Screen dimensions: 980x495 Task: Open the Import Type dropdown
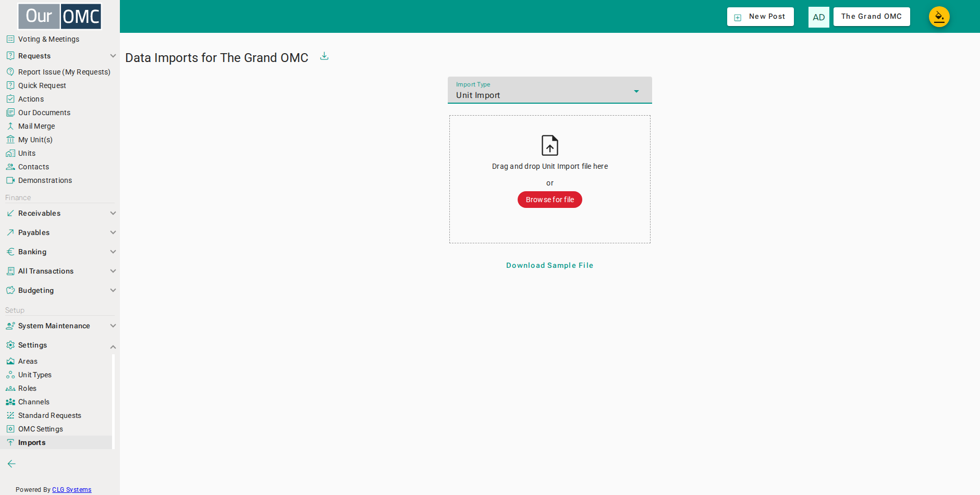coord(550,90)
